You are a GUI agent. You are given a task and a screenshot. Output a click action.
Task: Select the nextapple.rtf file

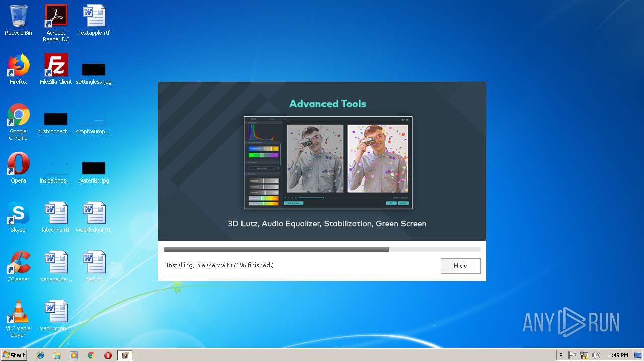pos(94,20)
